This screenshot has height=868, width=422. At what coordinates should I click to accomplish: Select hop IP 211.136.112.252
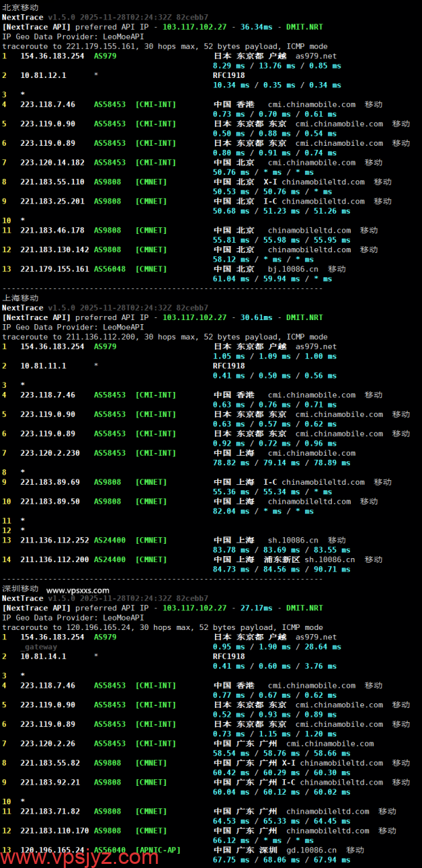pos(55,540)
